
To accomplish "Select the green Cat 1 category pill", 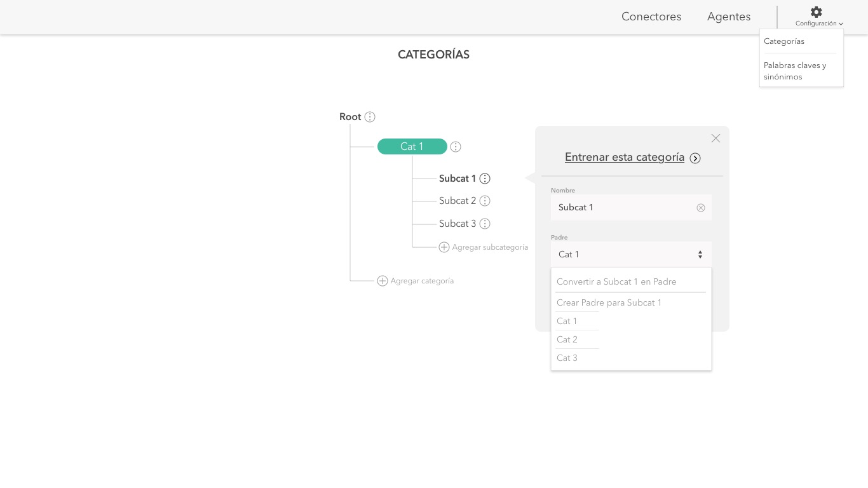I will point(412,147).
